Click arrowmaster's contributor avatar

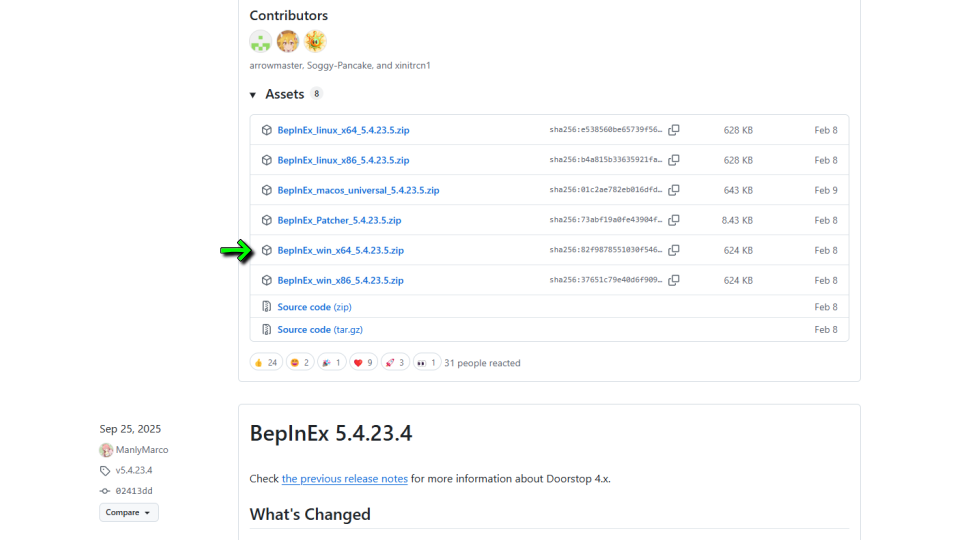(x=260, y=42)
